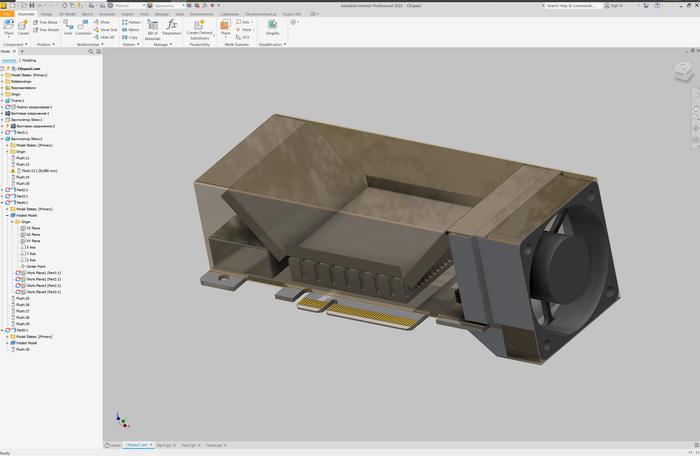
Task: Open Bill of Materials
Action: tap(152, 29)
